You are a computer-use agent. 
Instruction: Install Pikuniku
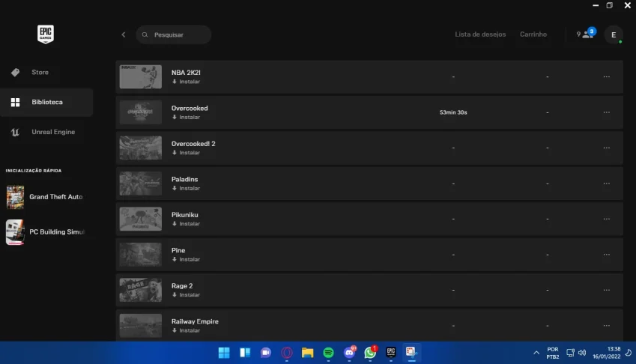pos(187,224)
